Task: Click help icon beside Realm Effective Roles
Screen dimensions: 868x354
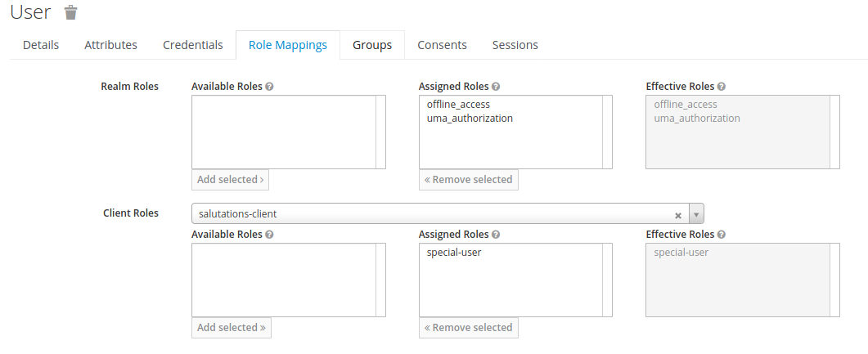Action: click(722, 87)
